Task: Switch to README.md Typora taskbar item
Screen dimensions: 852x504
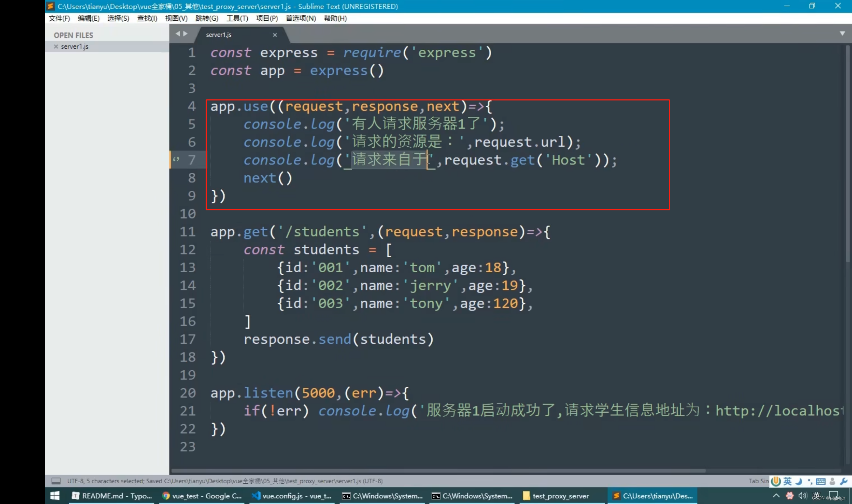Action: click(x=111, y=496)
